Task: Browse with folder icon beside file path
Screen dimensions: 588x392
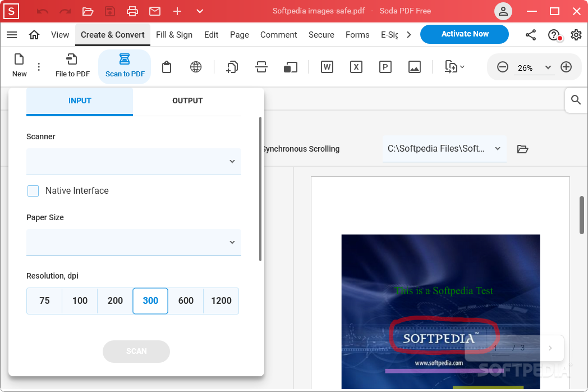Action: pos(522,149)
